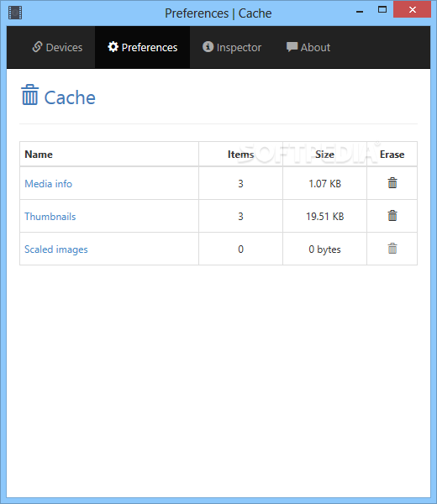Open the Scaled images link

[x=56, y=249]
